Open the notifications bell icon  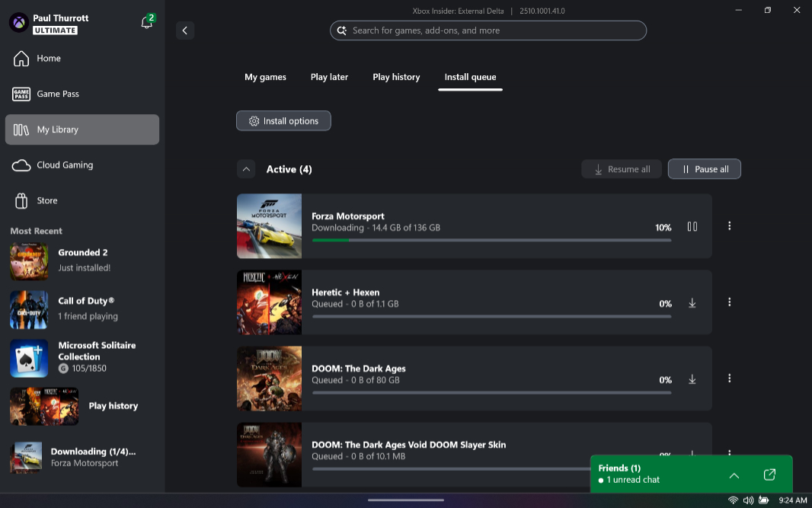(x=147, y=23)
